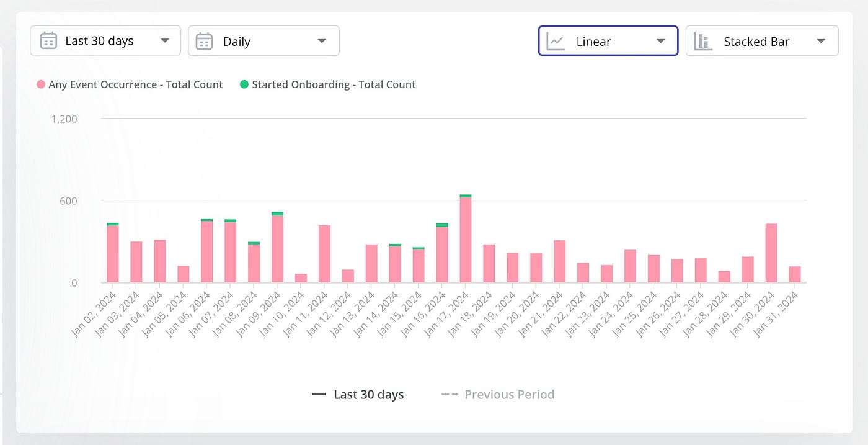Toggle the Started Onboarding - Total Count legend
868x445 pixels.
click(x=328, y=84)
